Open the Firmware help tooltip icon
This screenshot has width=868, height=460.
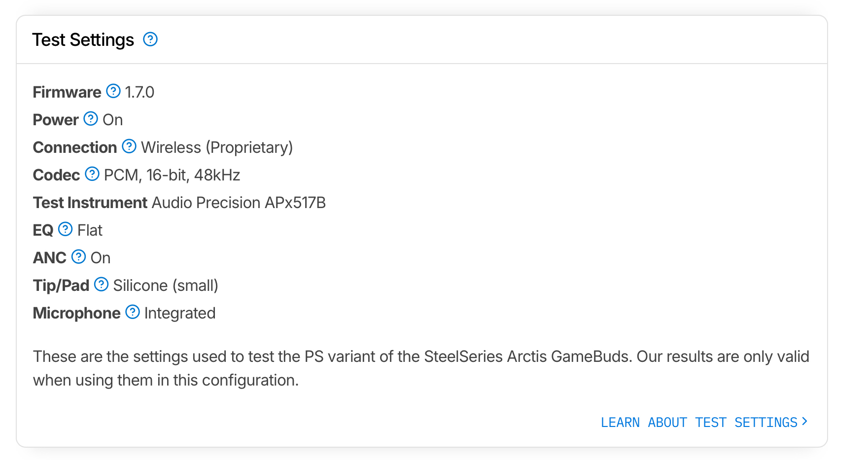[x=113, y=91]
